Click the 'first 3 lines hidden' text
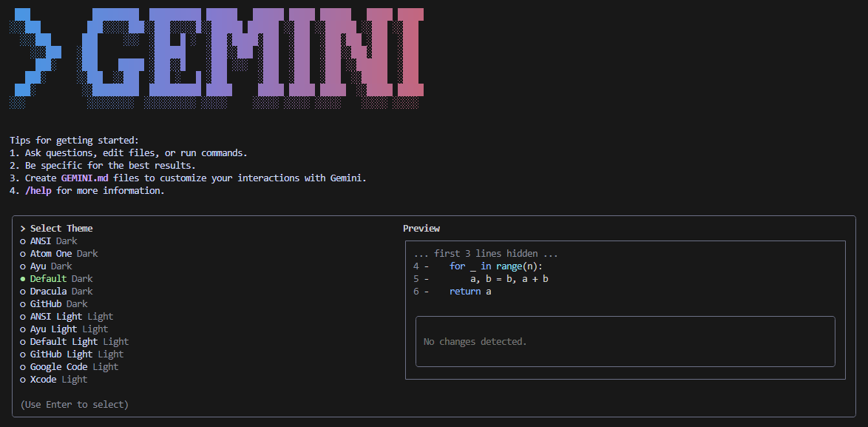This screenshot has width=868, height=427. [x=486, y=254]
